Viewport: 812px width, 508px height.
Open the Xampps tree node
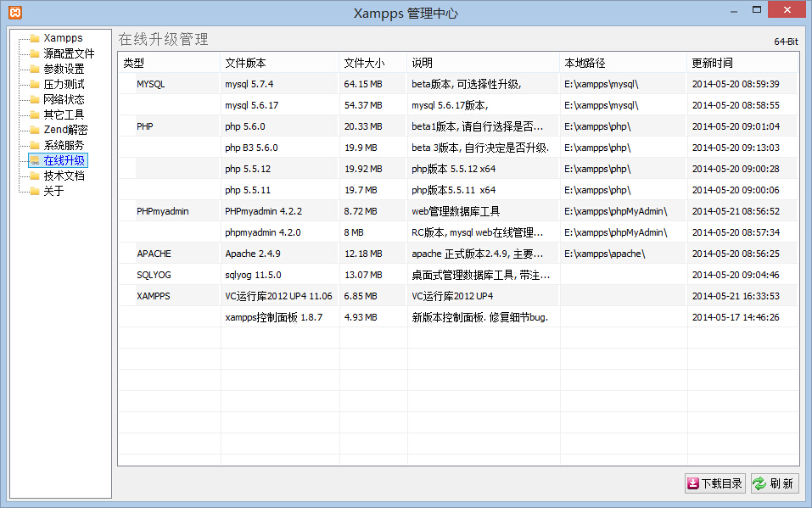(x=63, y=38)
